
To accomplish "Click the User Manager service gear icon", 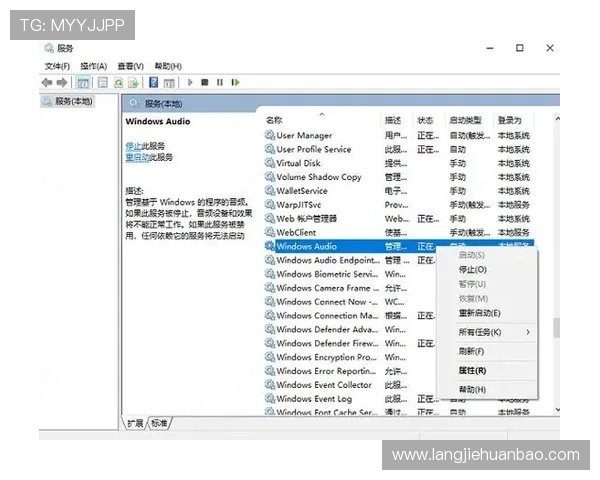I will (270, 135).
